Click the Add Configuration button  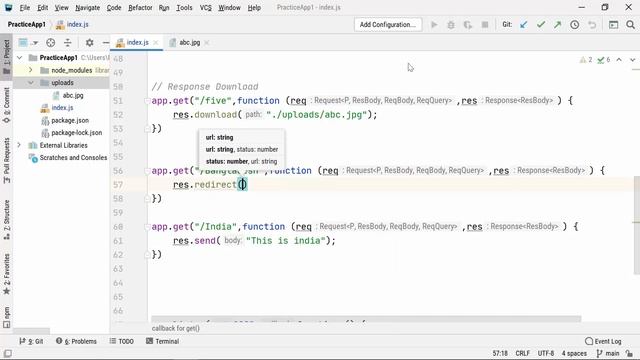(x=388, y=24)
